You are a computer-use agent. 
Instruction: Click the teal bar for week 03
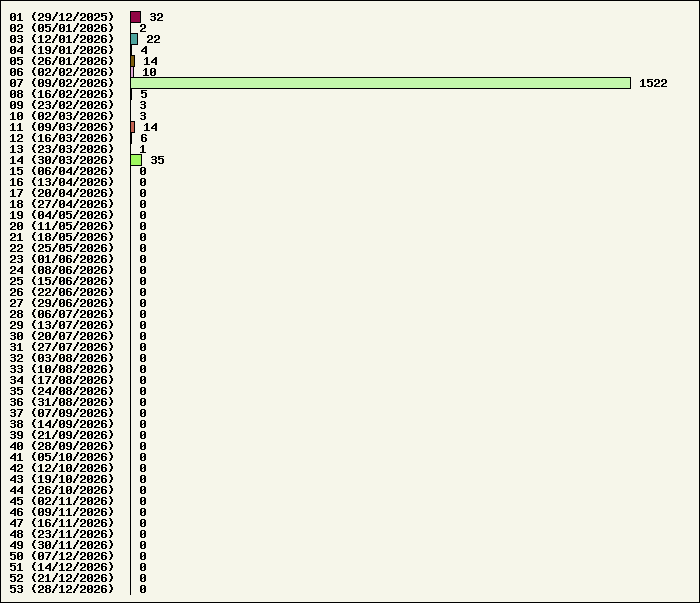coord(134,39)
